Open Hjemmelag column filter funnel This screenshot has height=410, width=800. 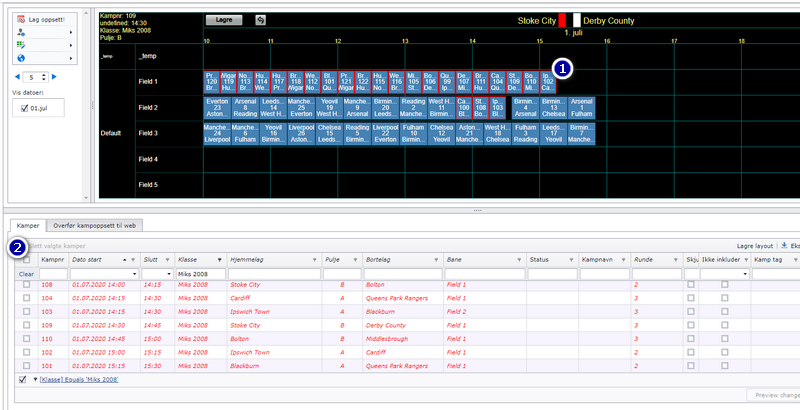click(x=315, y=260)
